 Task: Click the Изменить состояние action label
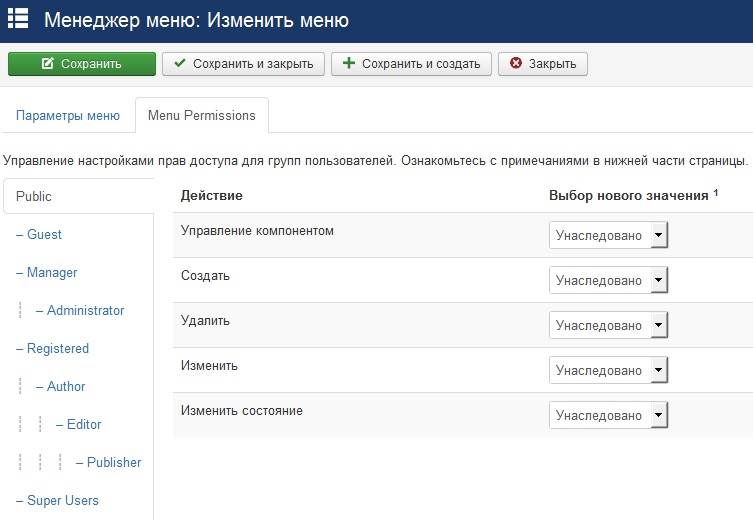pos(242,411)
